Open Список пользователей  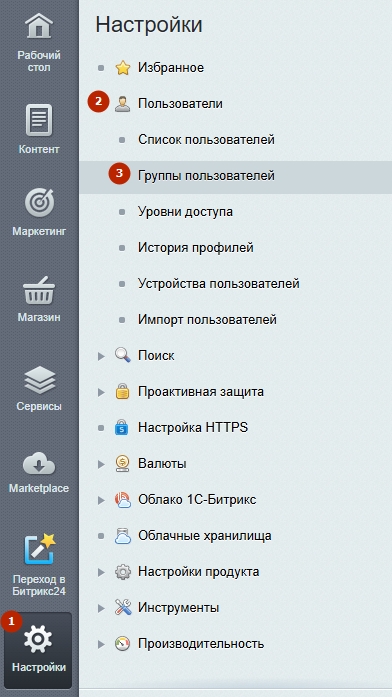(x=206, y=140)
